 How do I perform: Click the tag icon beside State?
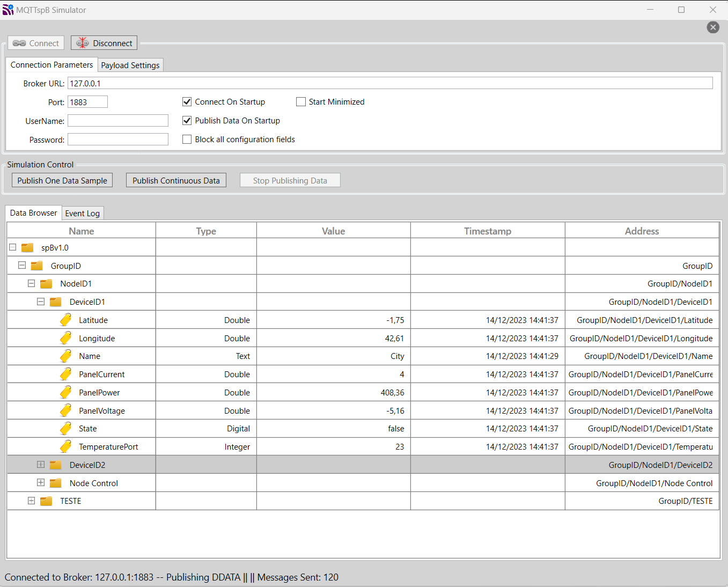65,428
